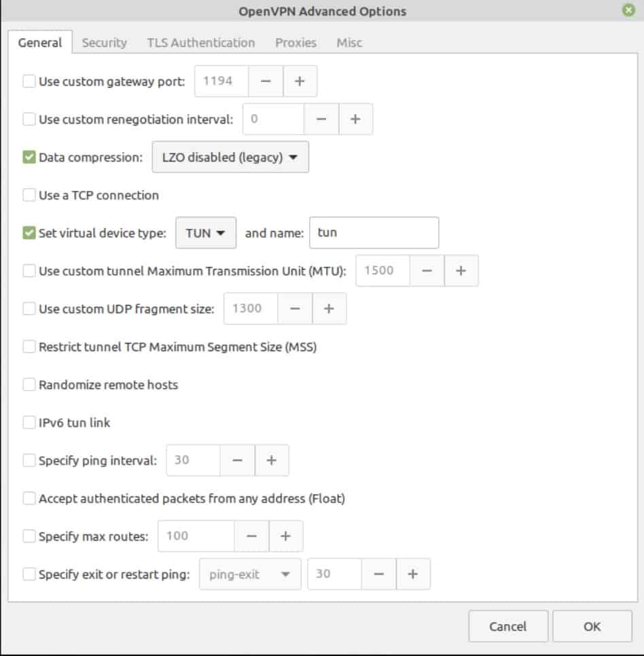Enable Use custom UDP fragment size checkbox
Image resolution: width=644 pixels, height=656 pixels.
click(x=29, y=309)
